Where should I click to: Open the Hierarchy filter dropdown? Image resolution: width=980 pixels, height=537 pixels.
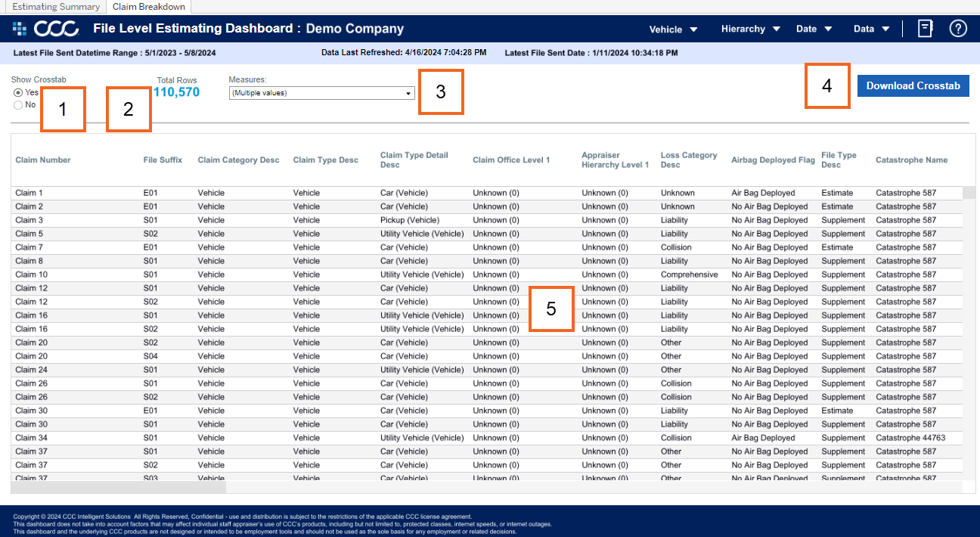750,29
